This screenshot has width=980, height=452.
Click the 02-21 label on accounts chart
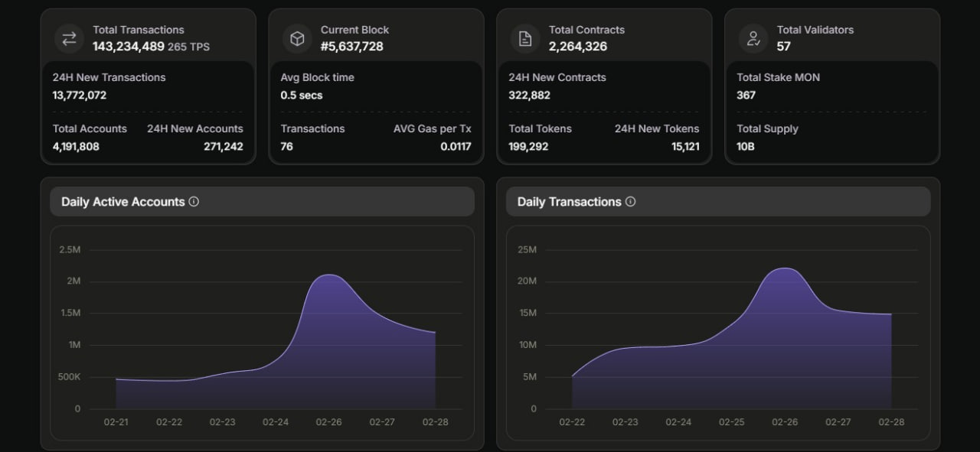pos(116,422)
